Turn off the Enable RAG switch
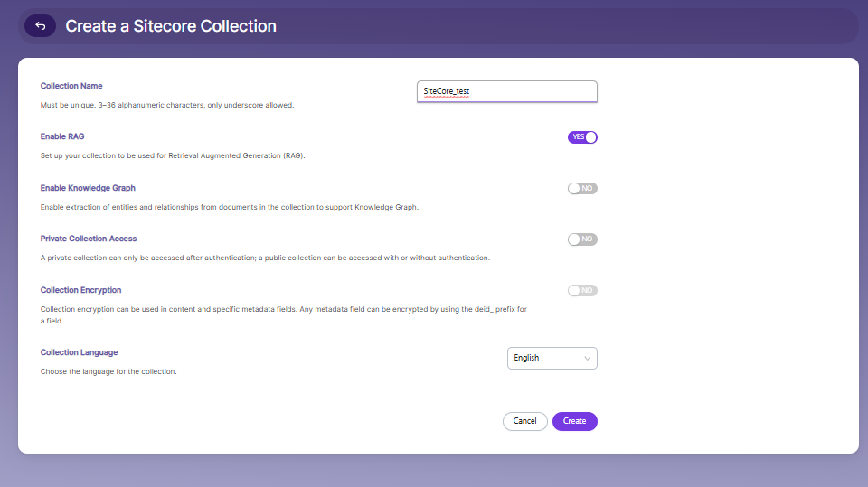This screenshot has height=487, width=868. [x=582, y=137]
